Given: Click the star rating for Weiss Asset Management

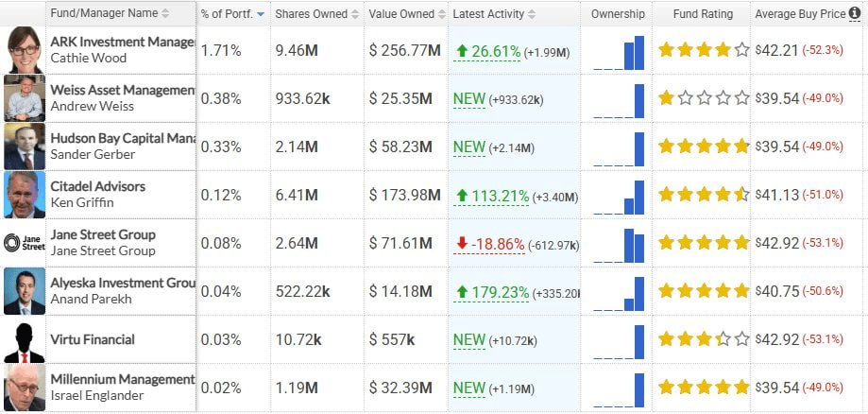Looking at the screenshot, I should 703,98.
